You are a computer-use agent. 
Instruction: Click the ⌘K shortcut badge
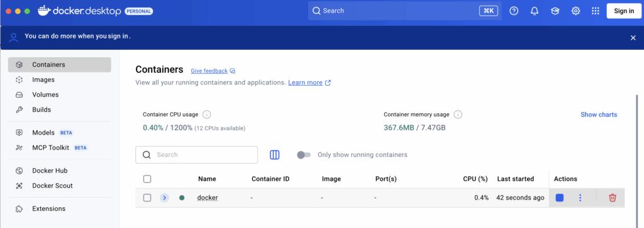click(488, 11)
